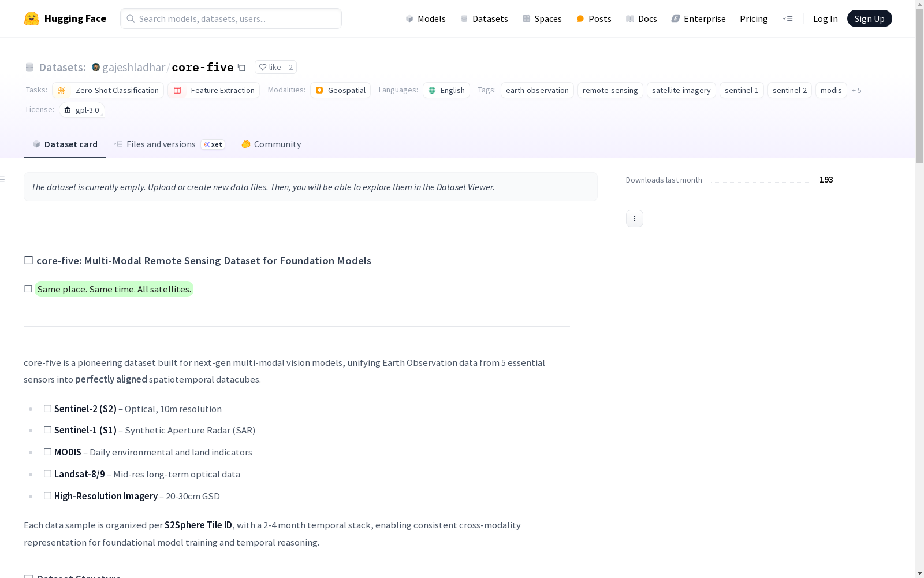The width and height of the screenshot is (924, 578).
Task: Go to Spaces in the top navigation
Action: point(542,18)
